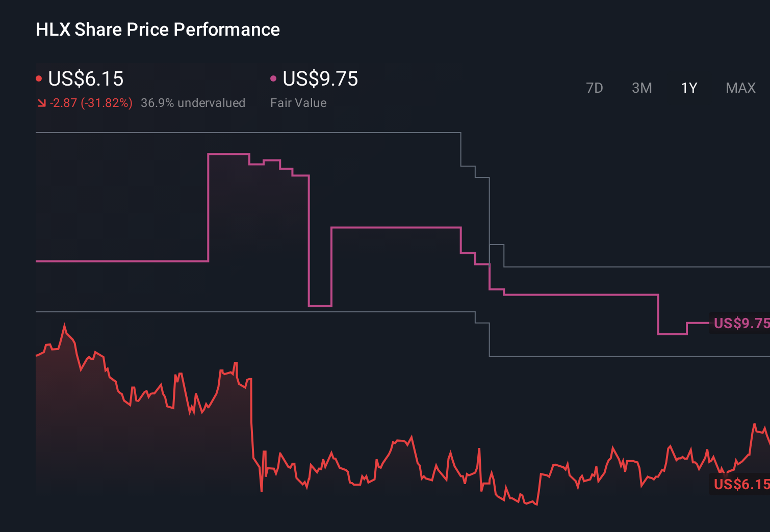Image resolution: width=770 pixels, height=532 pixels.
Task: Click the pink Fair Value legend dot
Action: [x=273, y=78]
